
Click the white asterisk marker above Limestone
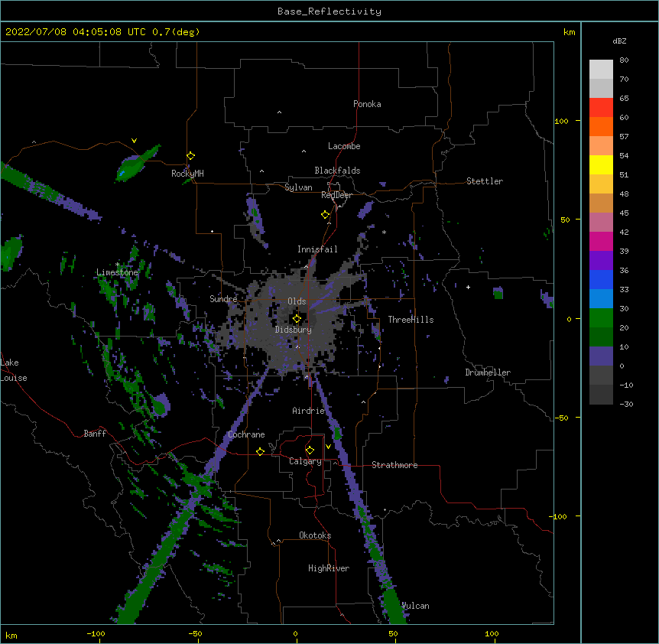117,265
